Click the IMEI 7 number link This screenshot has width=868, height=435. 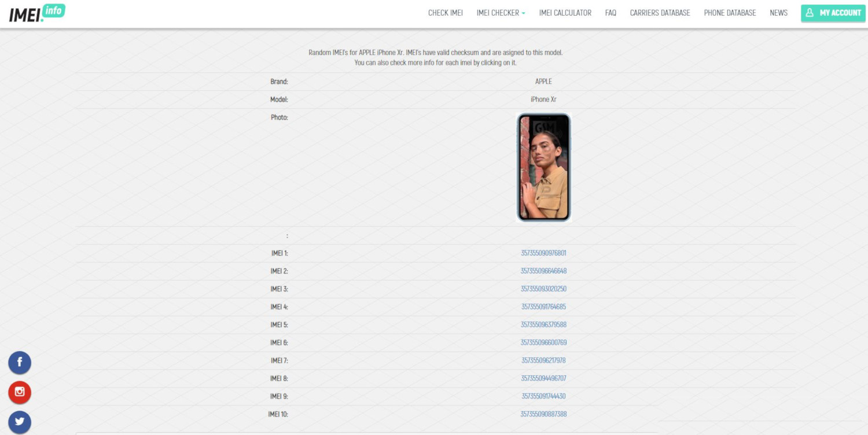(x=543, y=360)
